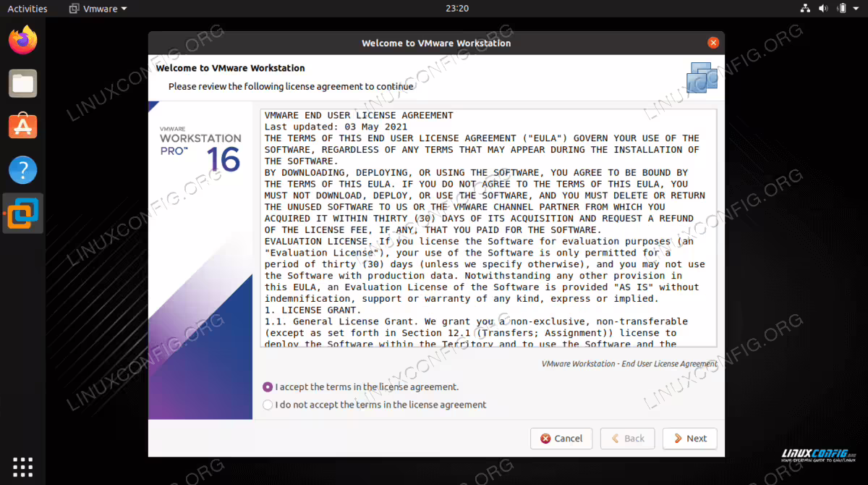
Task: Click the network status icon in top bar
Action: point(806,9)
